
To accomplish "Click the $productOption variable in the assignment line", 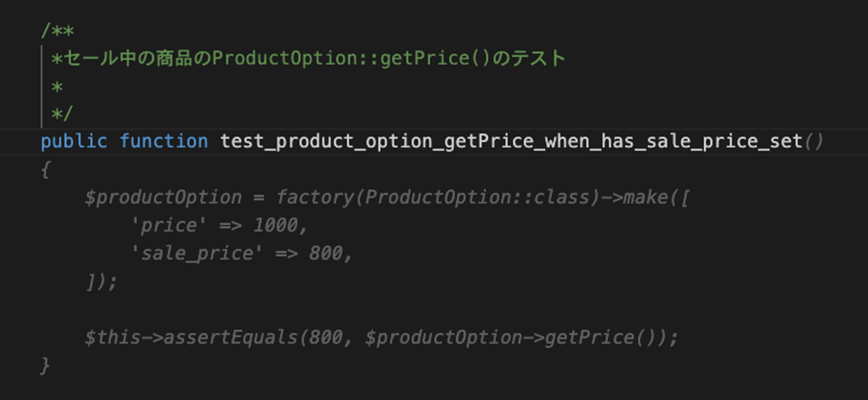I will point(163,198).
